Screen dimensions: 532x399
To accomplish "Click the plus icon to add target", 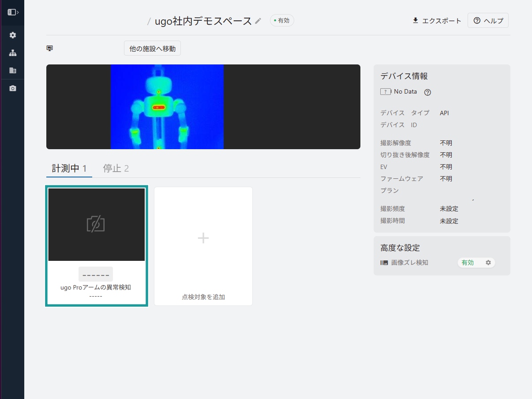I will (x=203, y=238).
